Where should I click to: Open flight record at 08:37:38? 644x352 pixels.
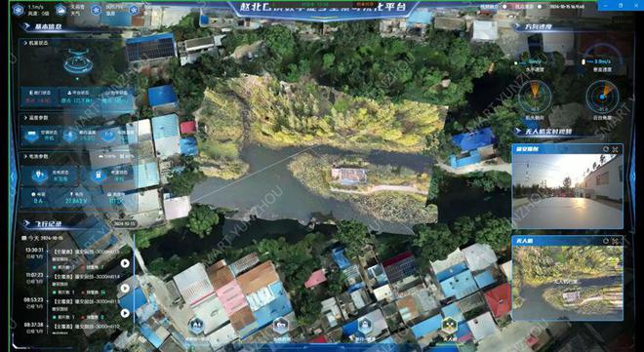point(86,327)
